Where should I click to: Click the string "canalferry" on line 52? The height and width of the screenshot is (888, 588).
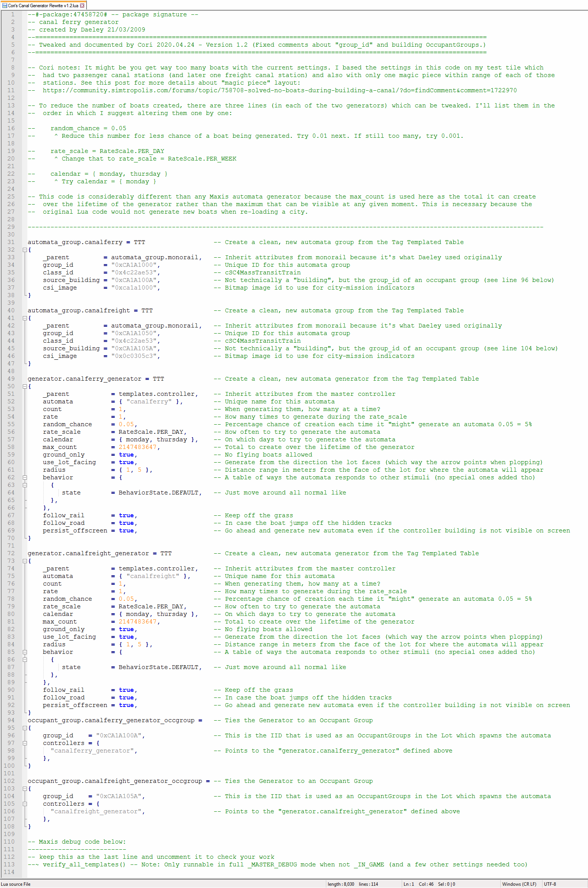click(149, 401)
